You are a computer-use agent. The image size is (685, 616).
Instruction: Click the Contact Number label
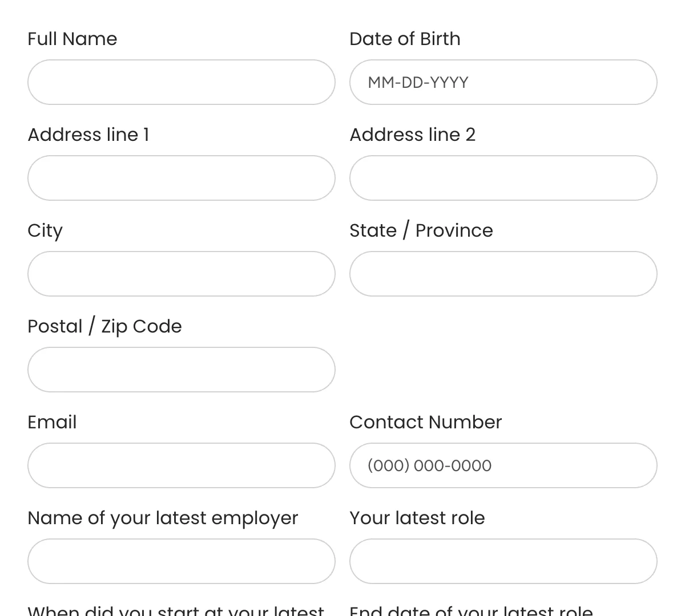(425, 422)
